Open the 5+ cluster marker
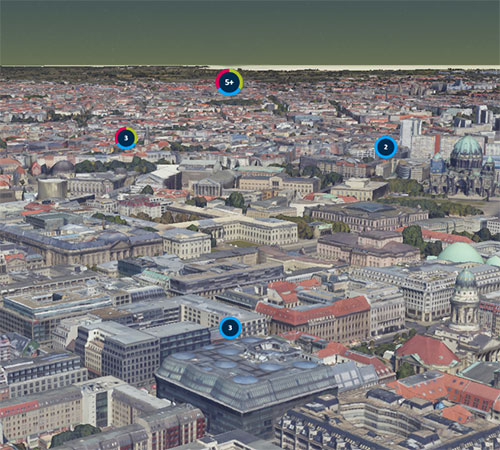 pos(229,82)
